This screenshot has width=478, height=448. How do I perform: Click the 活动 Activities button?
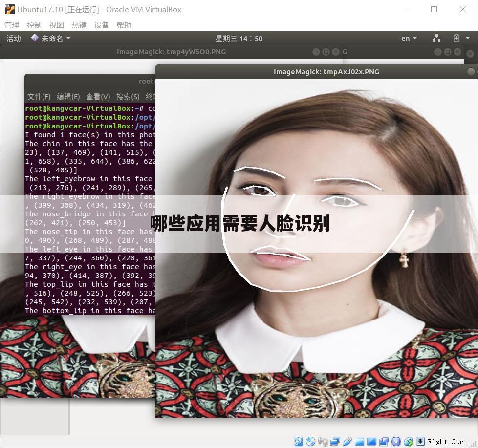pyautogui.click(x=14, y=39)
